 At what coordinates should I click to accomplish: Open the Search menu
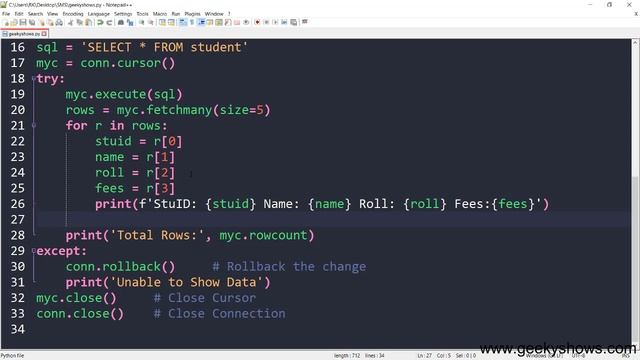(35, 13)
